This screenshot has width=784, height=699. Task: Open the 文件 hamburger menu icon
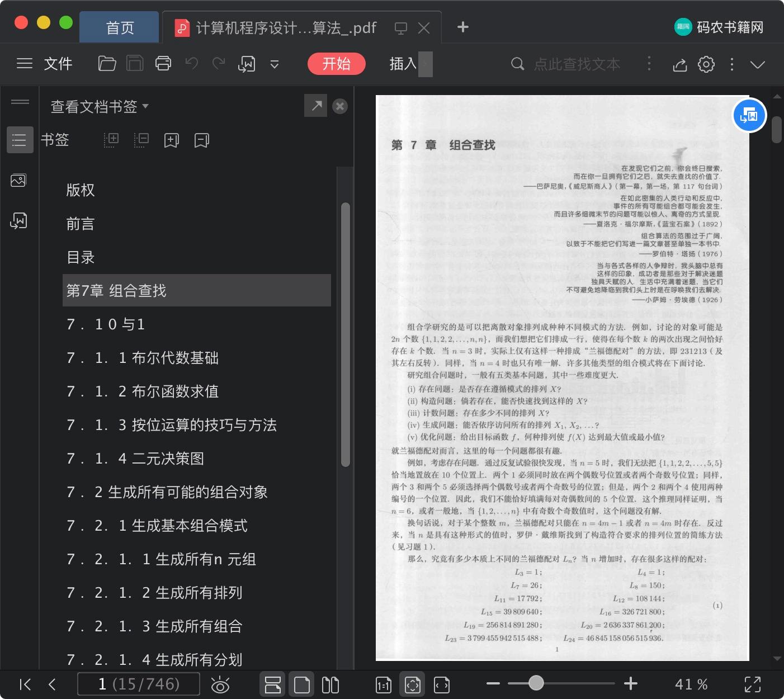(x=25, y=64)
